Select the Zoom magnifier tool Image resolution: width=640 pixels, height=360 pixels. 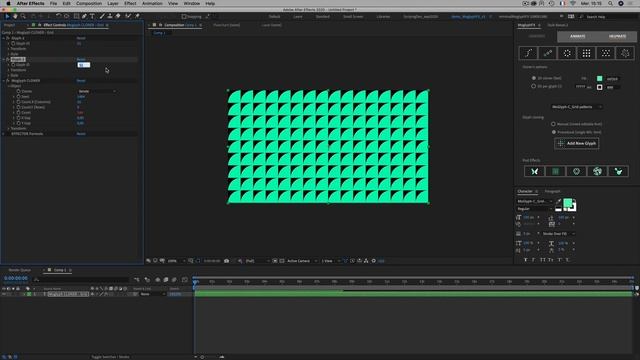23,16
